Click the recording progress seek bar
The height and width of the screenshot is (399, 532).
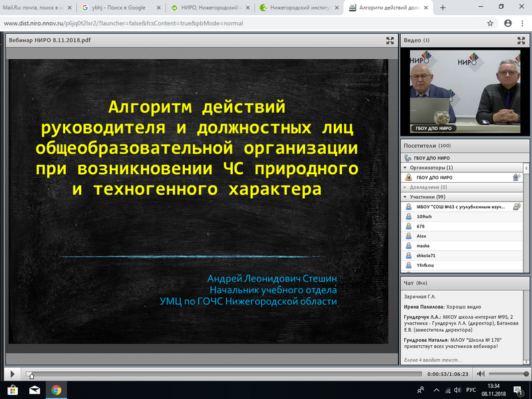point(219,374)
